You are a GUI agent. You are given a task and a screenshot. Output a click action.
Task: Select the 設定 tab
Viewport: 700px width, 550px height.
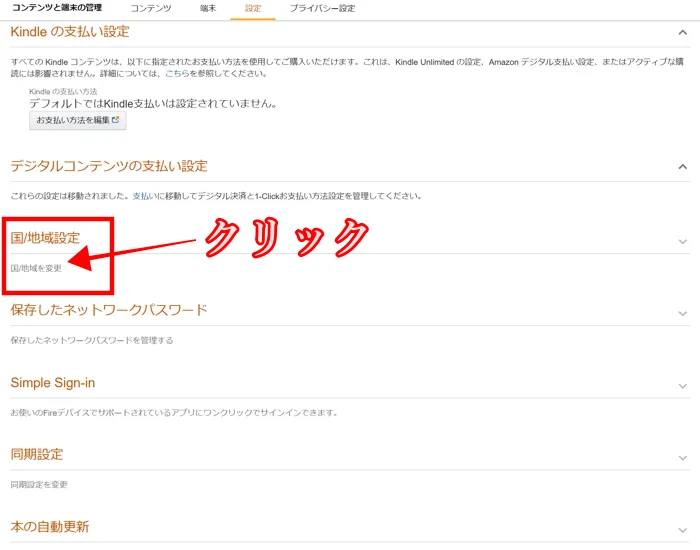tap(253, 8)
